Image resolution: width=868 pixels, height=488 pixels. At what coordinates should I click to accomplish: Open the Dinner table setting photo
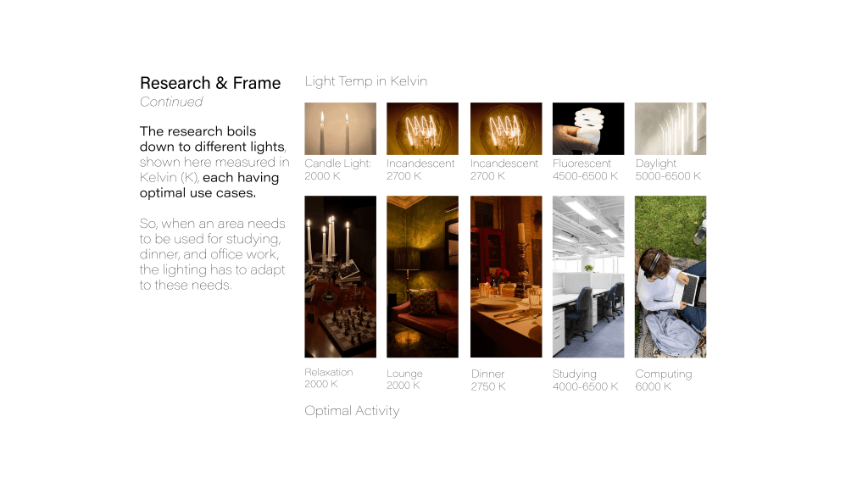506,277
